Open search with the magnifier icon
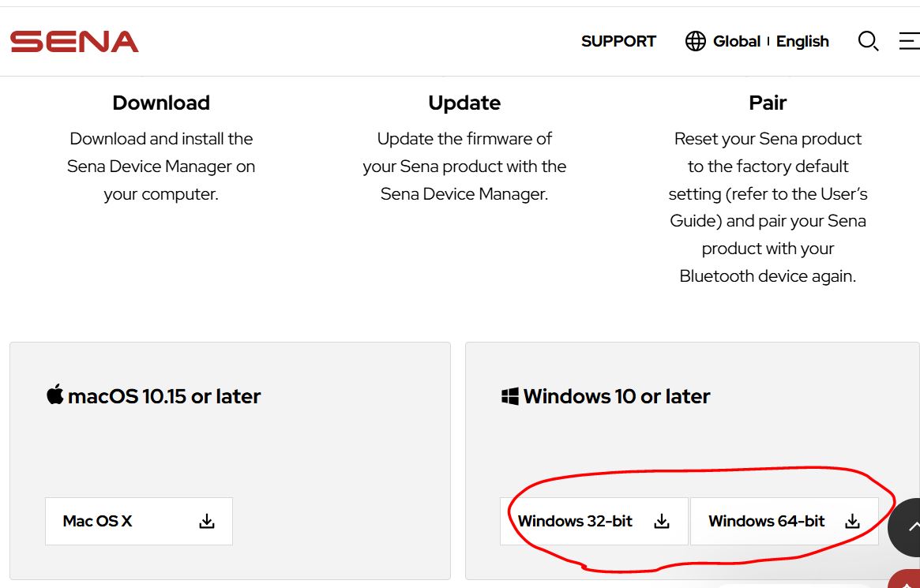 point(868,42)
